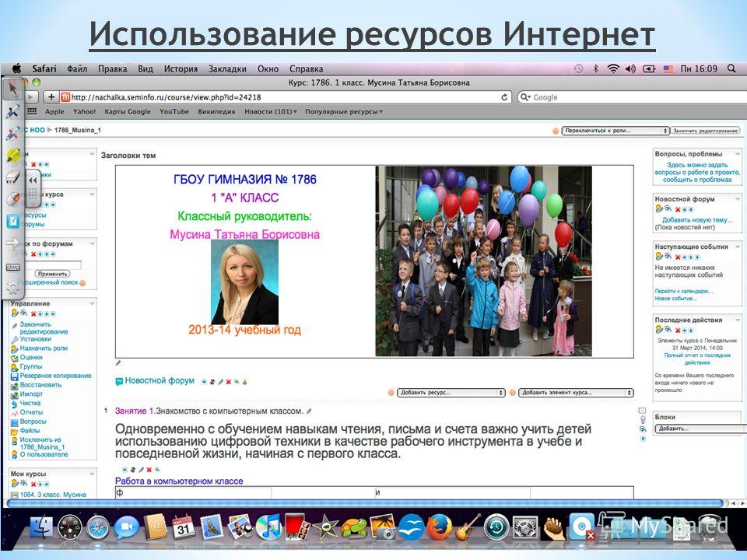Edit the Занятие 1 summary pencil icon
This screenshot has height=560, width=747.
(309, 411)
